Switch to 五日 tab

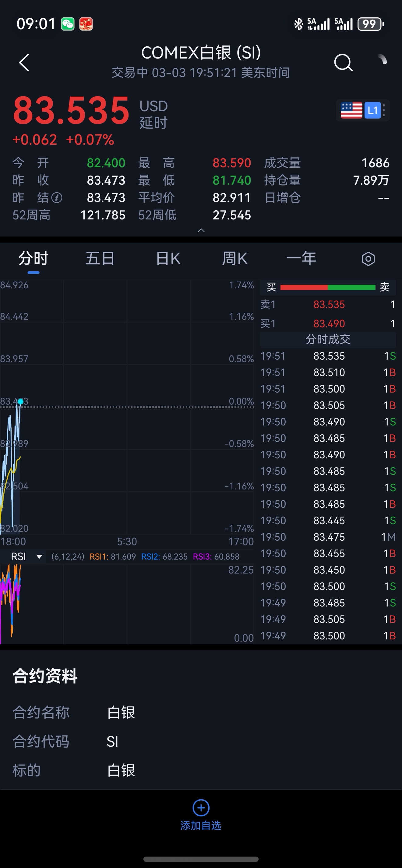click(x=100, y=259)
